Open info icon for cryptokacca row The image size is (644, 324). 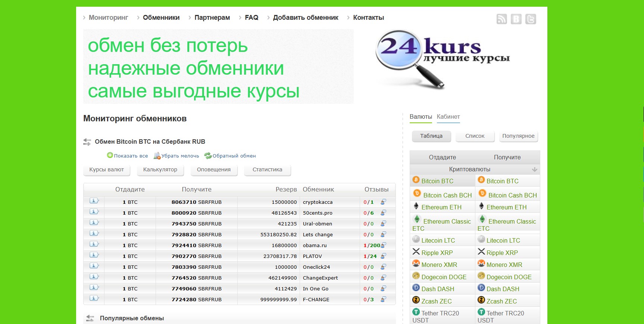click(x=94, y=201)
